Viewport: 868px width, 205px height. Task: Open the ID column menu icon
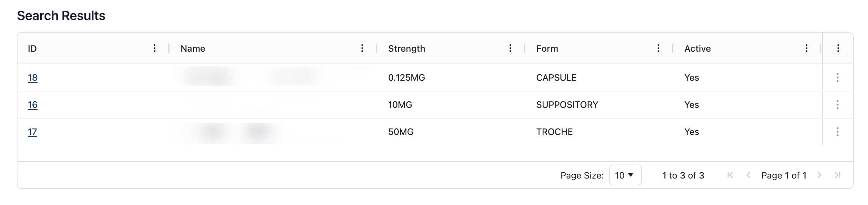click(x=154, y=48)
